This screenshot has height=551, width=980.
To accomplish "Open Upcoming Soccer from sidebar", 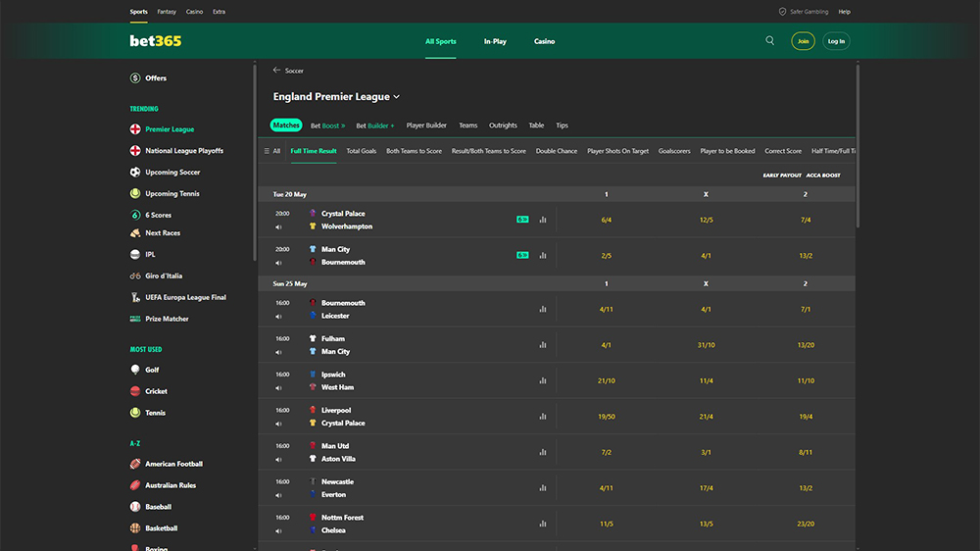I will pyautogui.click(x=172, y=172).
